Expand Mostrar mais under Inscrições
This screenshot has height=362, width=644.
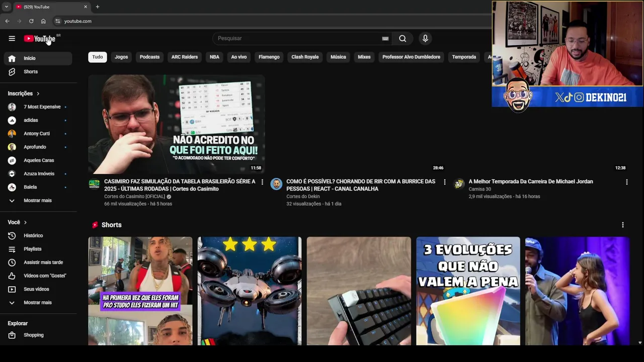[38, 201]
